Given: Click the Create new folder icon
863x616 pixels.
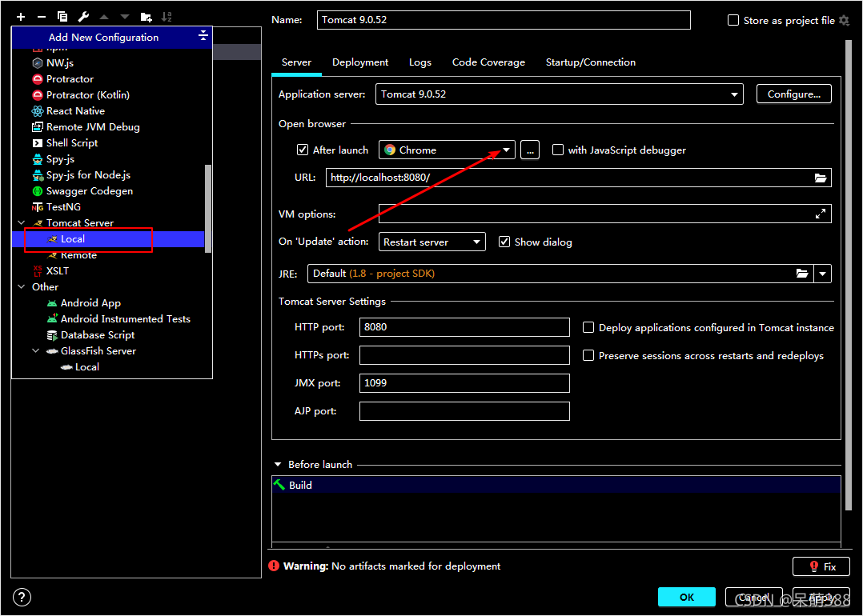Looking at the screenshot, I should [x=147, y=17].
